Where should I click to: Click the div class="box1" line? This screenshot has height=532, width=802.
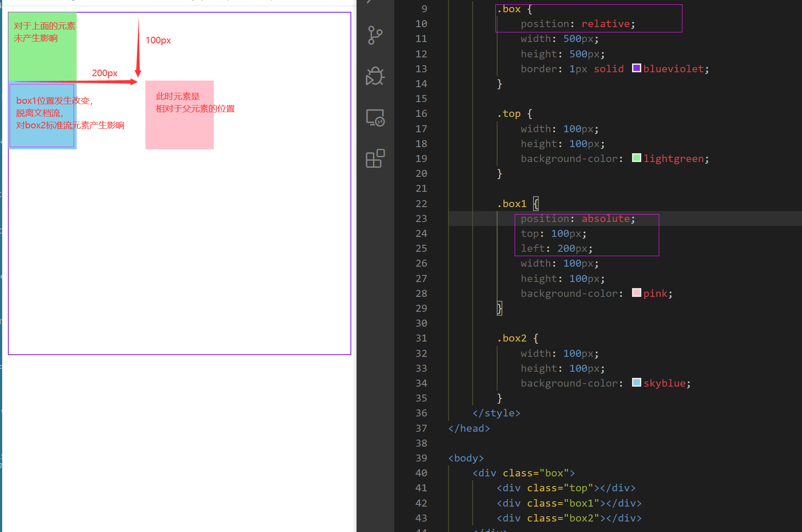[569, 503]
